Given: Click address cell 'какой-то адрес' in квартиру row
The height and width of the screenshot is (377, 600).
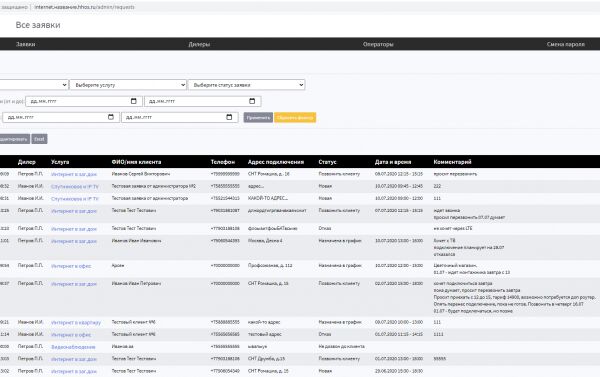Looking at the screenshot, I should click(264, 322).
